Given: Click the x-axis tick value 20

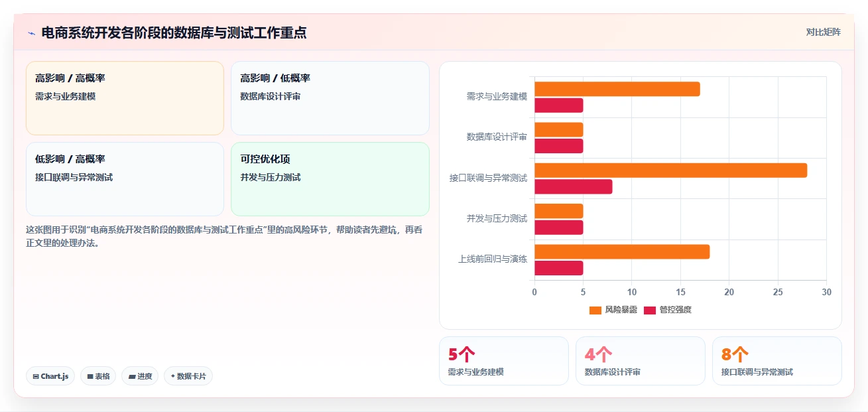Looking at the screenshot, I should pyautogui.click(x=729, y=292).
